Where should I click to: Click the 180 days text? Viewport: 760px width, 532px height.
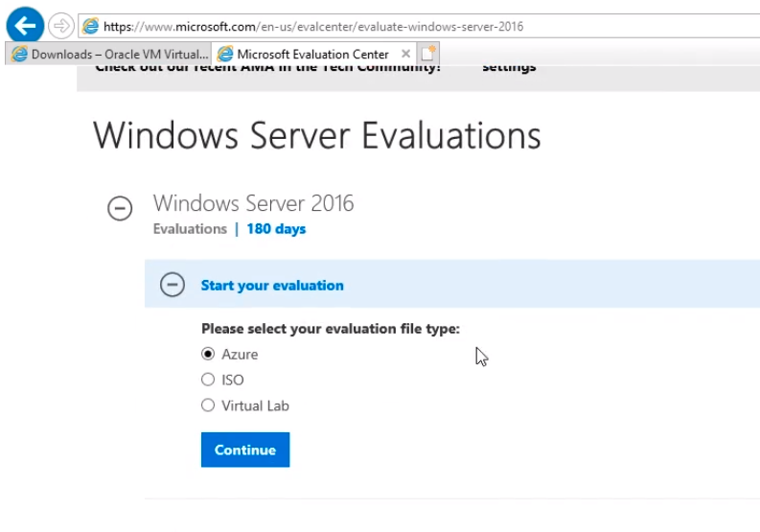click(276, 228)
